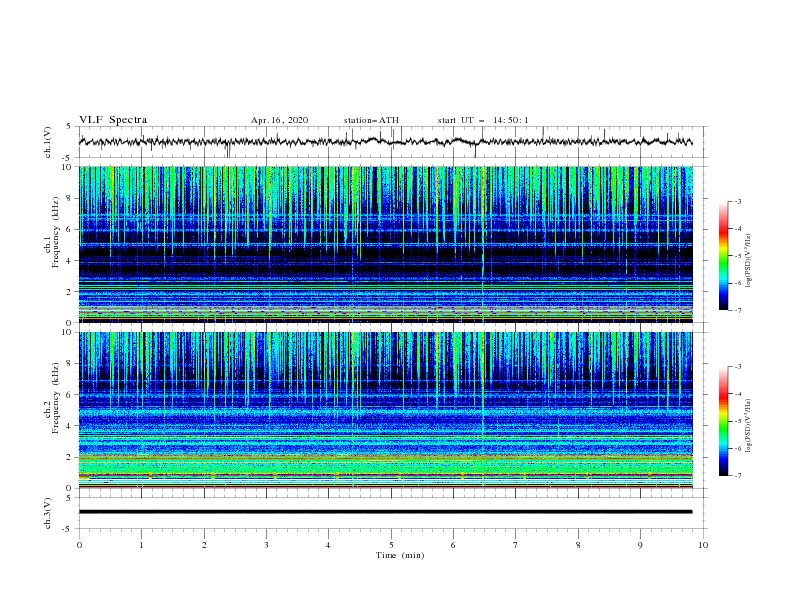Click inside the ch.1 spectrogram plot
The image size is (792, 612).
386,244
